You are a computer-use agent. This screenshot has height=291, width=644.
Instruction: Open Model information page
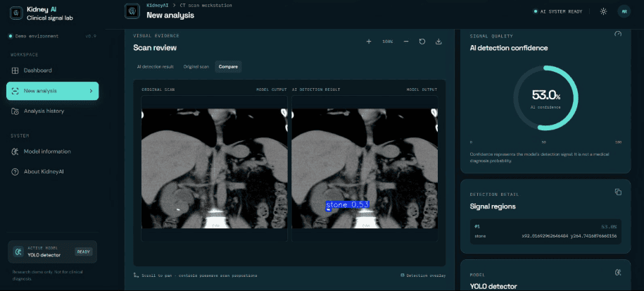[53, 151]
